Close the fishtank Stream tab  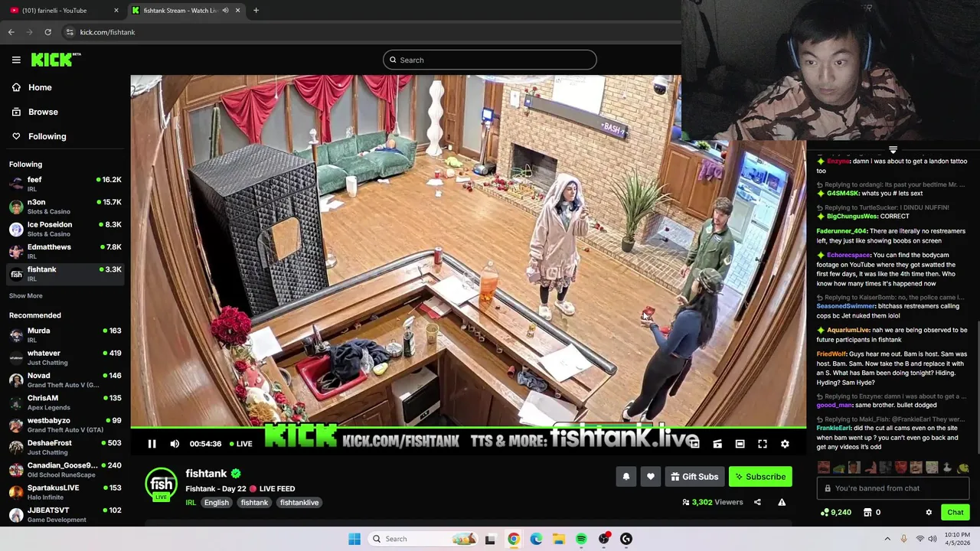237,10
